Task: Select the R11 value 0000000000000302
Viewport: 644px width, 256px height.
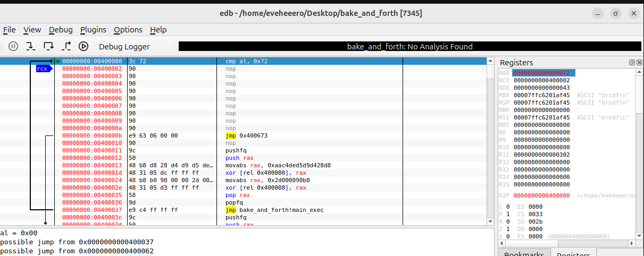Action: (541, 155)
